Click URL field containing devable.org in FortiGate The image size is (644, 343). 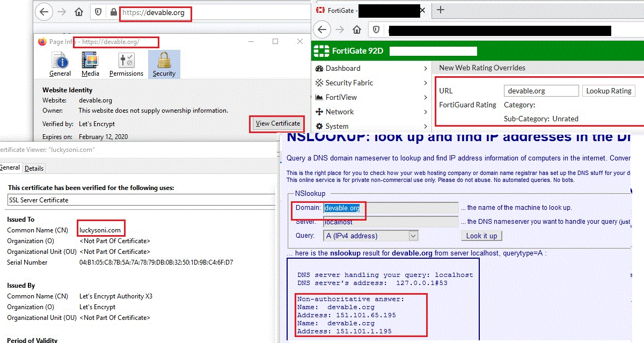541,91
